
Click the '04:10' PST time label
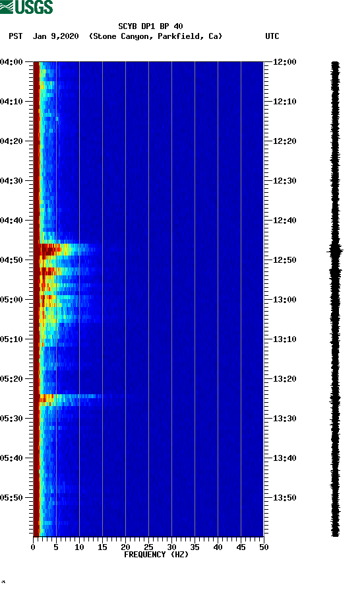tap(12, 102)
